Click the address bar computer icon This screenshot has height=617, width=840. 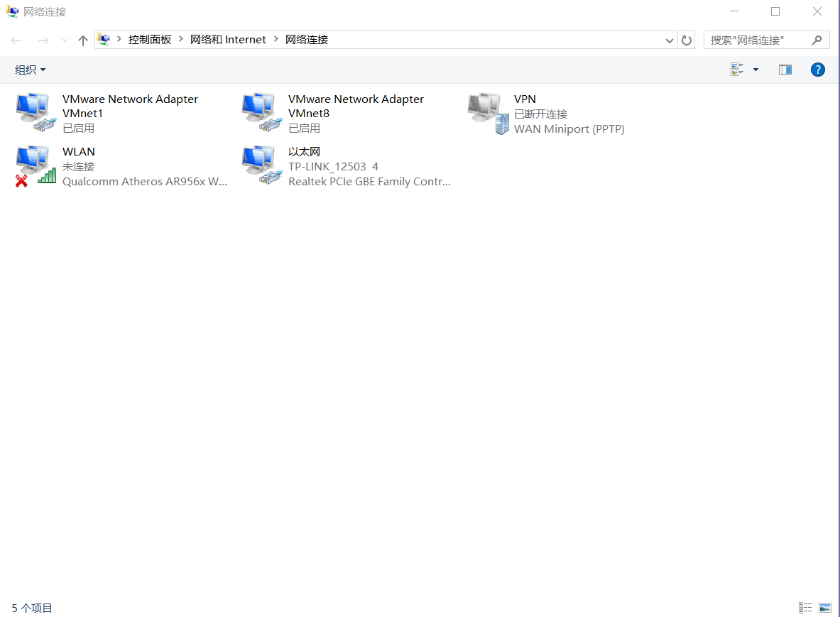click(104, 39)
